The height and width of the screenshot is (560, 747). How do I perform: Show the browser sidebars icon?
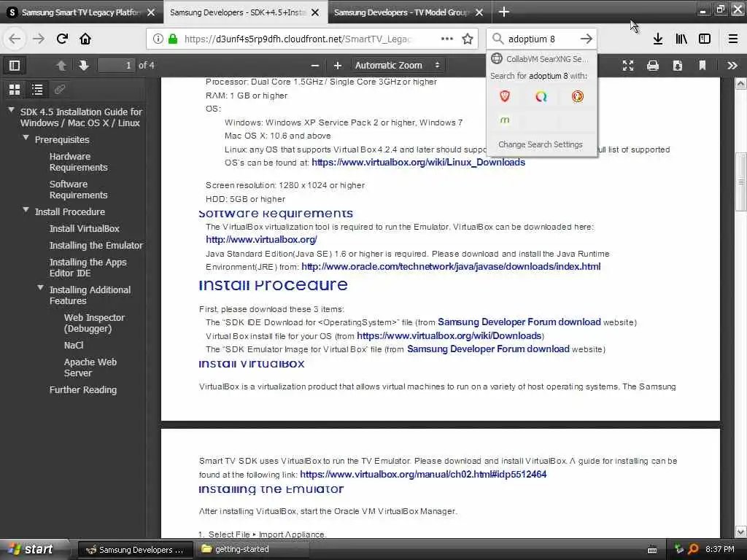(705, 39)
